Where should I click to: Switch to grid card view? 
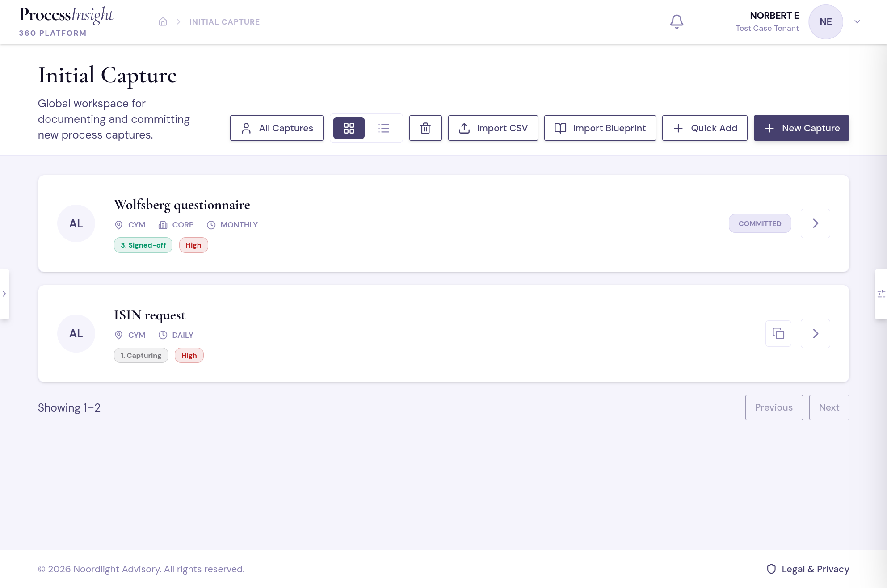349,128
